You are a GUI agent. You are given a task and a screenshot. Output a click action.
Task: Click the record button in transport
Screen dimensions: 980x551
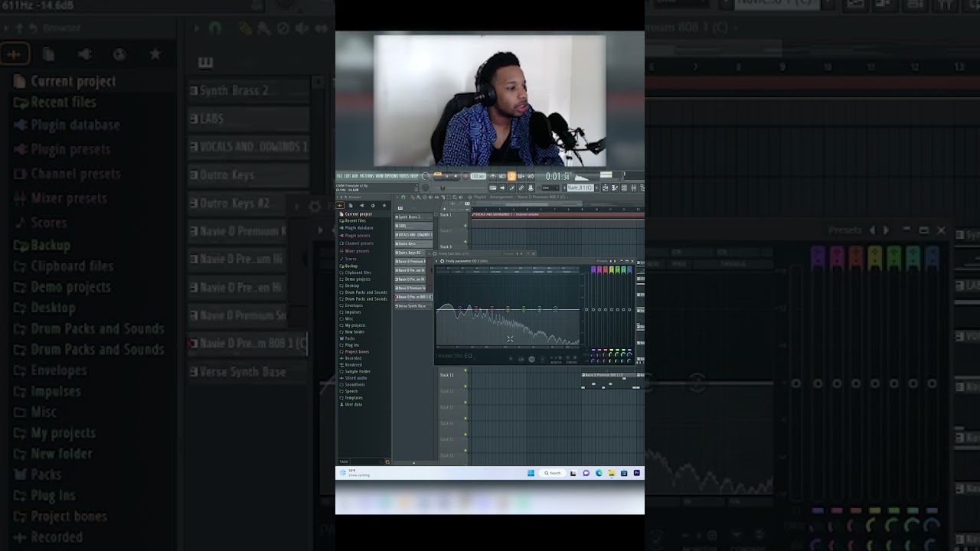click(x=465, y=176)
